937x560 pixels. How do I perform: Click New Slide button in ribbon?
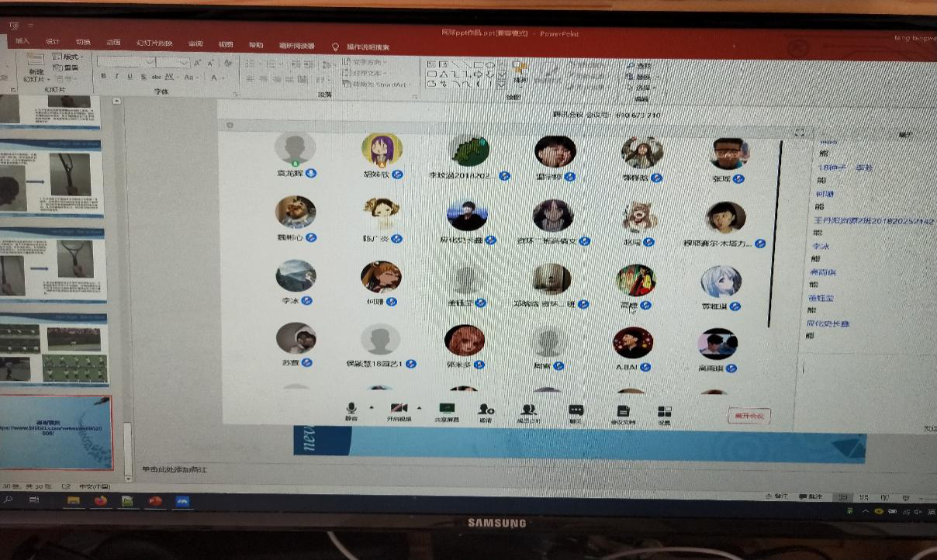click(35, 67)
